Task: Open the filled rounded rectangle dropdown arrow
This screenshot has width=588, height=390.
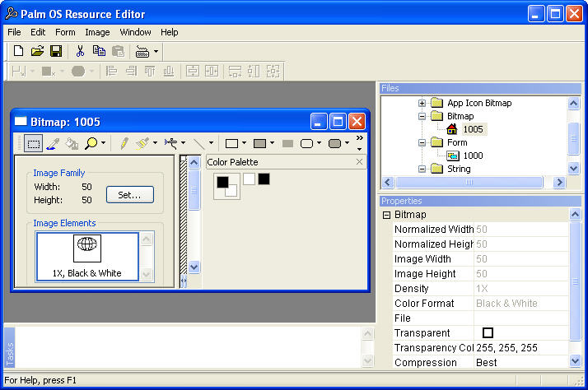Action: point(347,142)
